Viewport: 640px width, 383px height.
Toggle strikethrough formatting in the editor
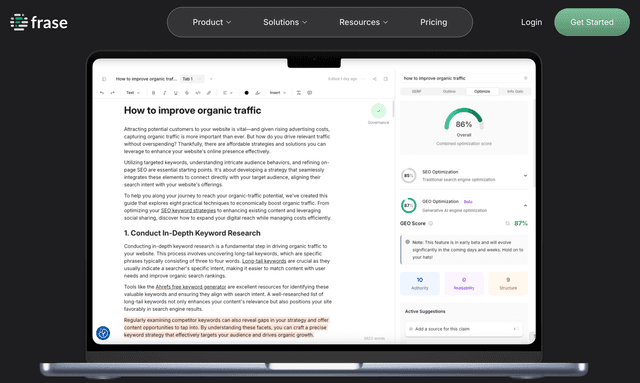tap(187, 93)
